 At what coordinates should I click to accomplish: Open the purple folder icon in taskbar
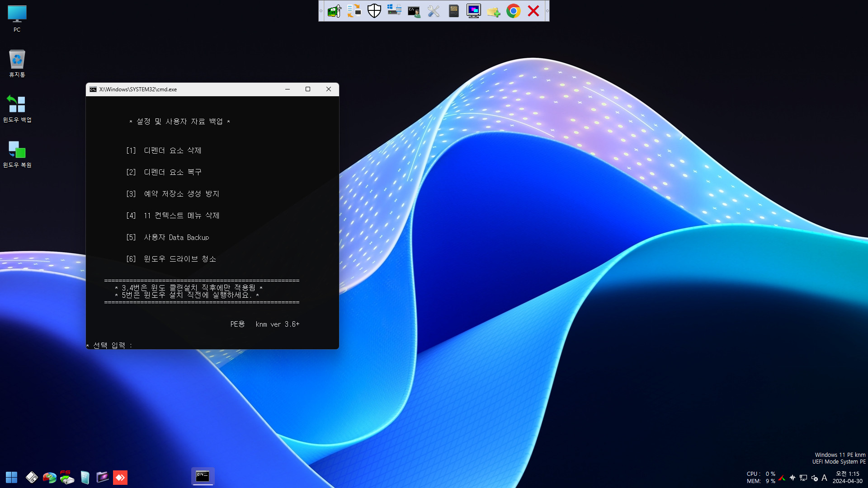pyautogui.click(x=103, y=477)
